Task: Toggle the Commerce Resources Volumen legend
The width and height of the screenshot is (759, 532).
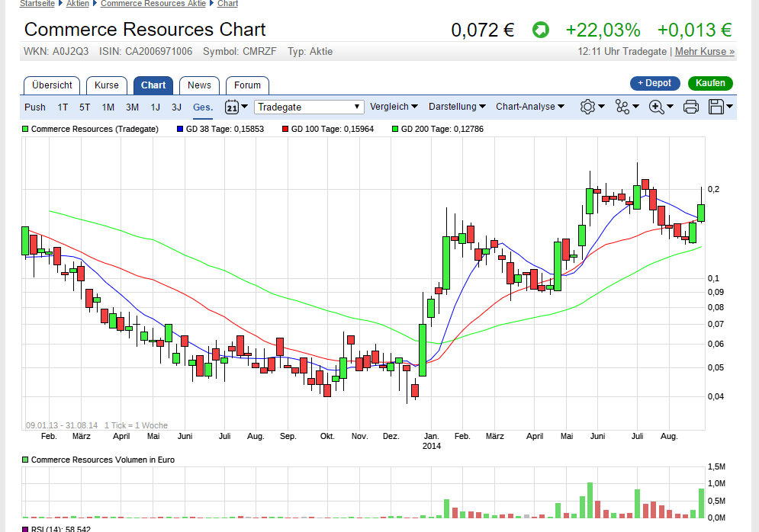Action: pyautogui.click(x=24, y=460)
